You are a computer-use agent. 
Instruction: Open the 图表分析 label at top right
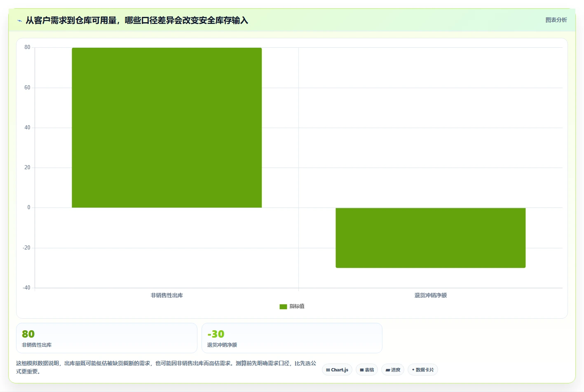point(556,20)
